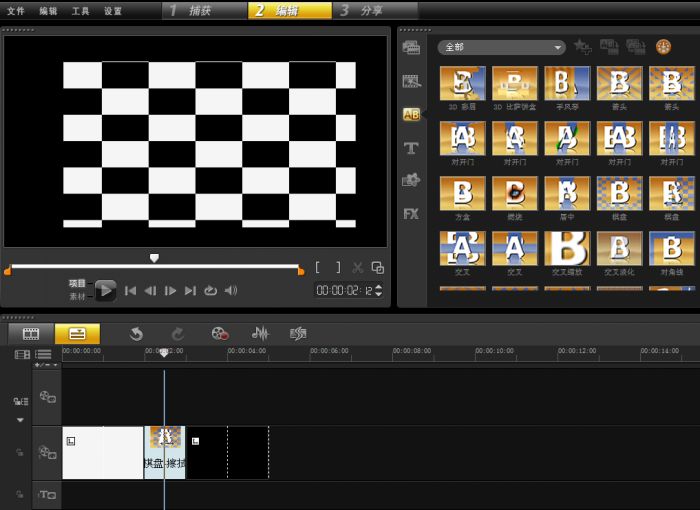The width and height of the screenshot is (700, 510).
Task: Click the preview scrubber playhead
Action: coord(154,258)
